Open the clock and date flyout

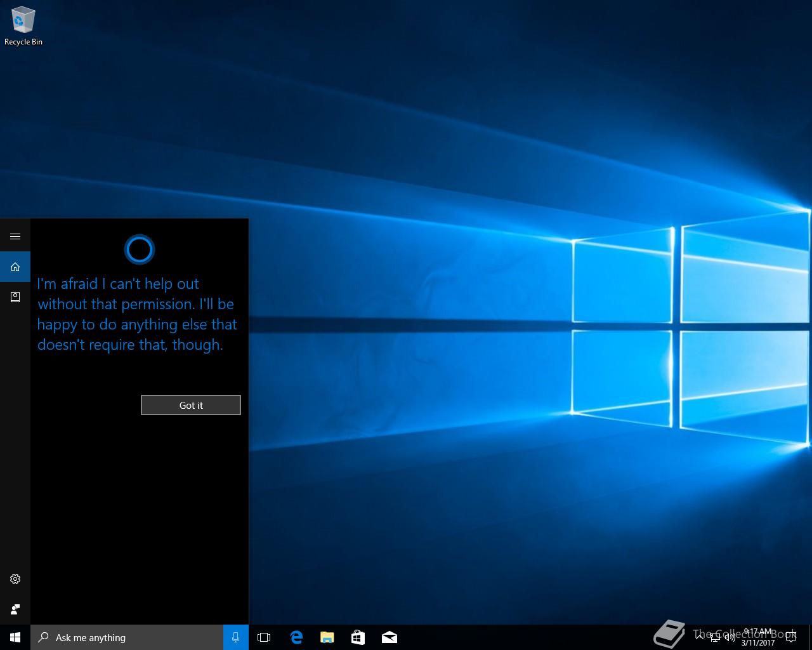(x=758, y=637)
